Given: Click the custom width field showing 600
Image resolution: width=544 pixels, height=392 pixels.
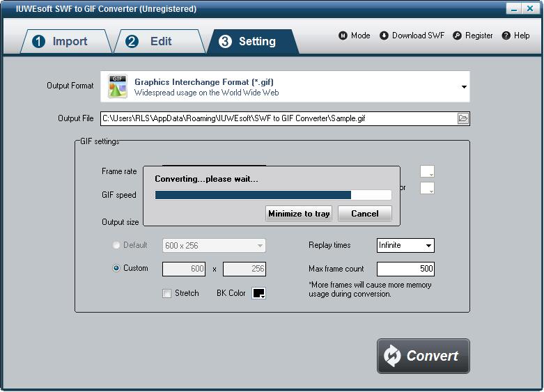Looking at the screenshot, I should pyautogui.click(x=184, y=269).
